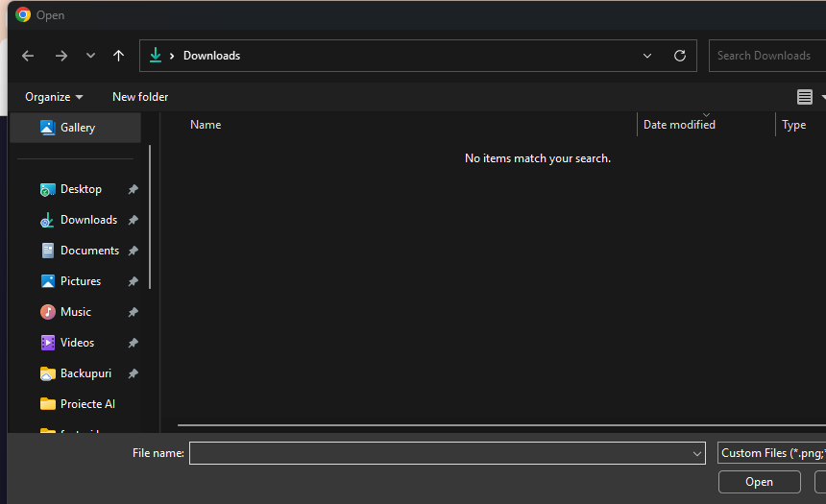Open the Organize menu
The width and height of the screenshot is (826, 504).
(54, 97)
